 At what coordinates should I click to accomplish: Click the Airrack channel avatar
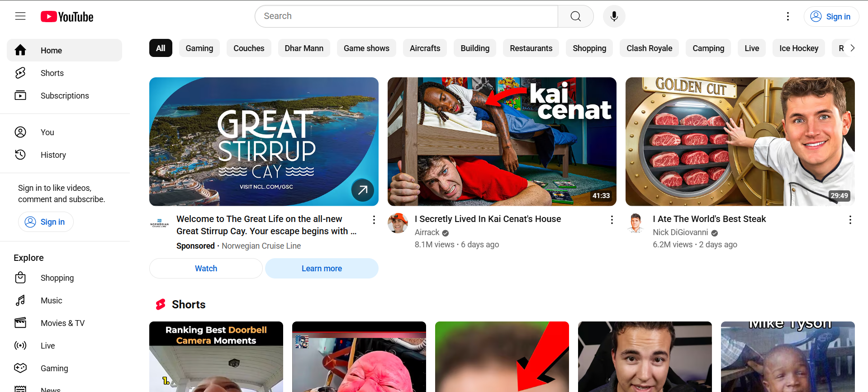coord(398,223)
